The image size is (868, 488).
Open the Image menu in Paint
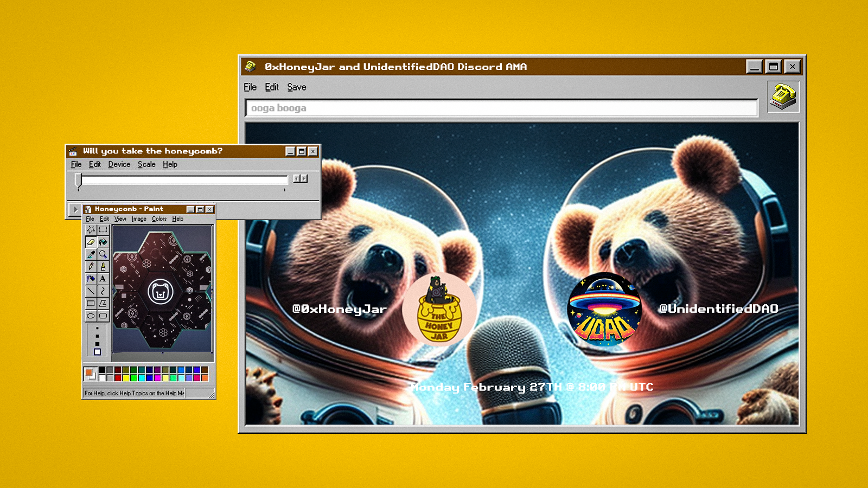coord(139,219)
